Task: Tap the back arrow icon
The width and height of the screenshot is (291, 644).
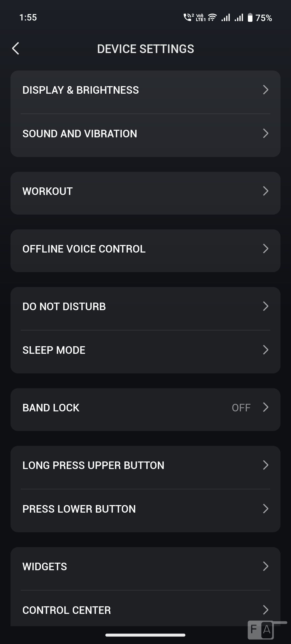Action: (16, 49)
